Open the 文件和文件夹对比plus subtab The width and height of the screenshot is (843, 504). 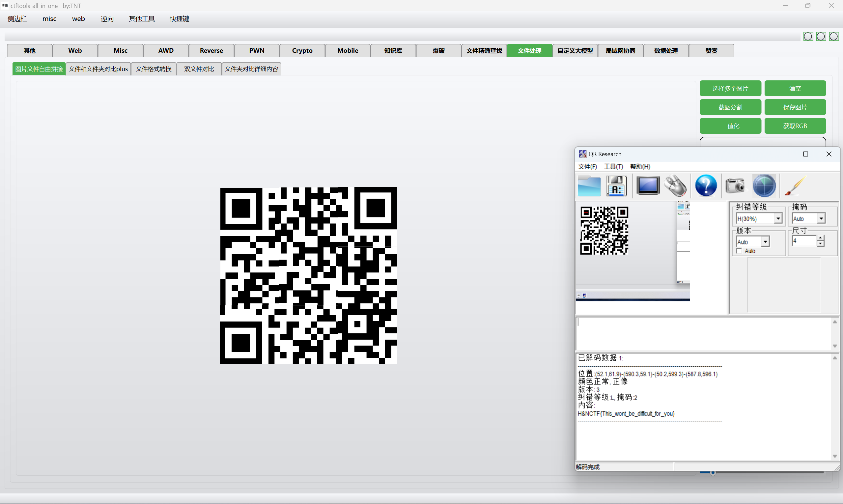point(98,69)
